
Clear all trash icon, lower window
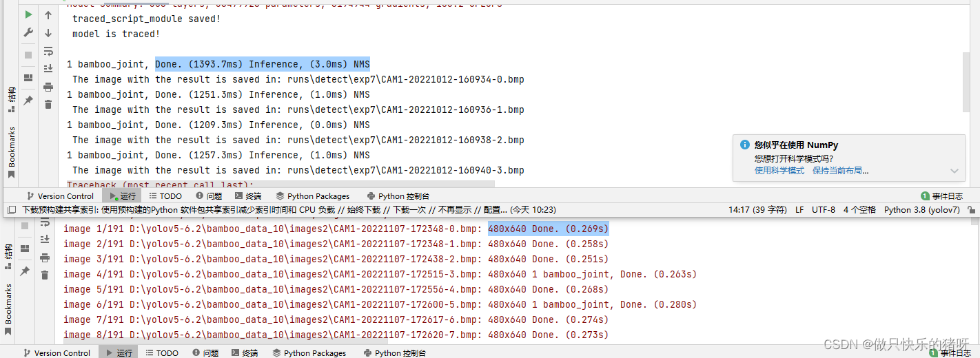tap(45, 275)
